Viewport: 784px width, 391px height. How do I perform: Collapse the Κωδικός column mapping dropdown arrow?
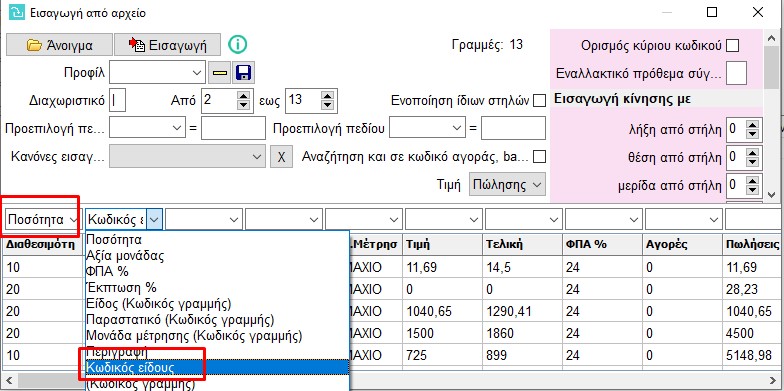[155, 219]
